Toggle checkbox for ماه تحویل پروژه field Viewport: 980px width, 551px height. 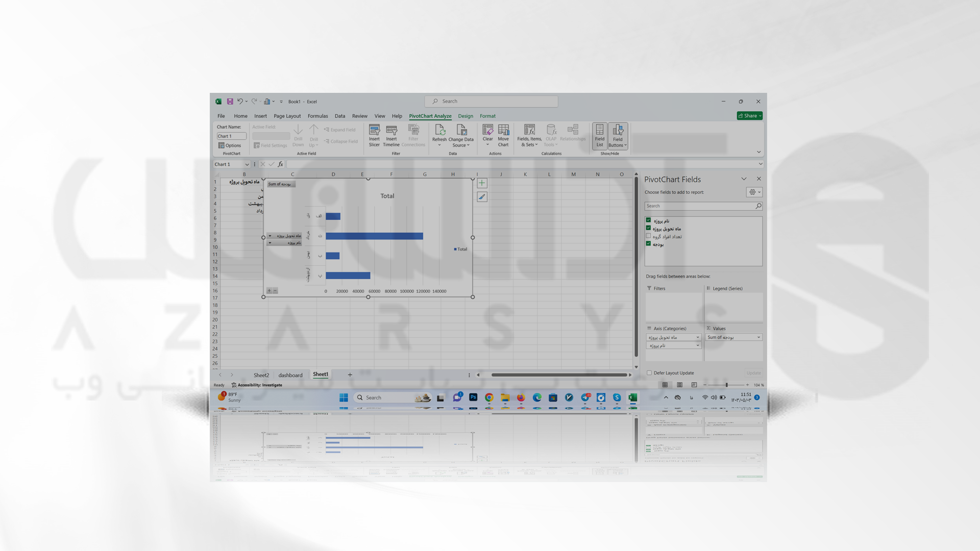[648, 228]
